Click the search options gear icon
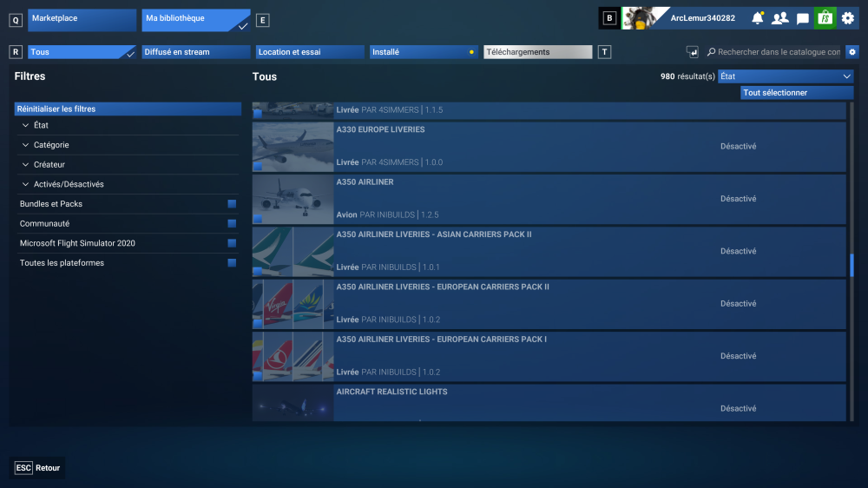This screenshot has width=868, height=488. (x=852, y=52)
